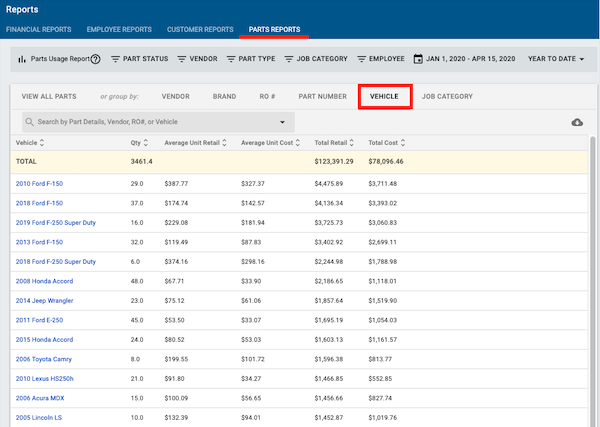600x427 pixels.
Task: Download report via cloud icon
Action: [x=577, y=122]
